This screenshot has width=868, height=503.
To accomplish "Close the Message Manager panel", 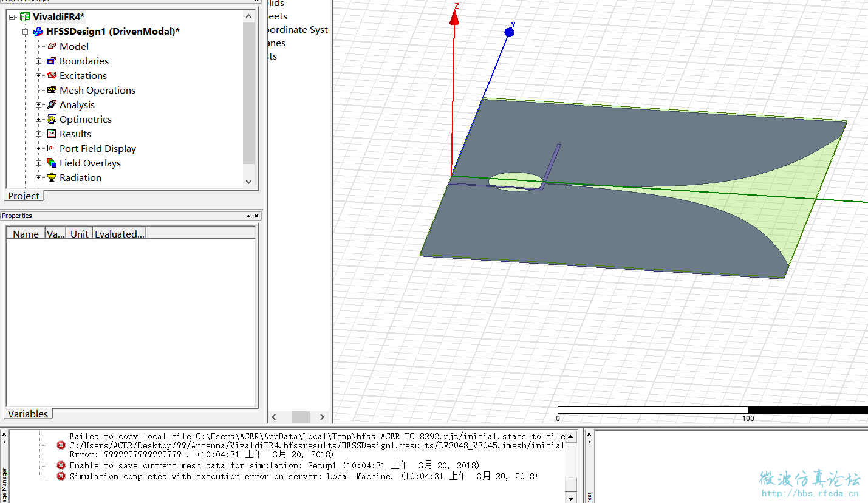I will click(4, 434).
